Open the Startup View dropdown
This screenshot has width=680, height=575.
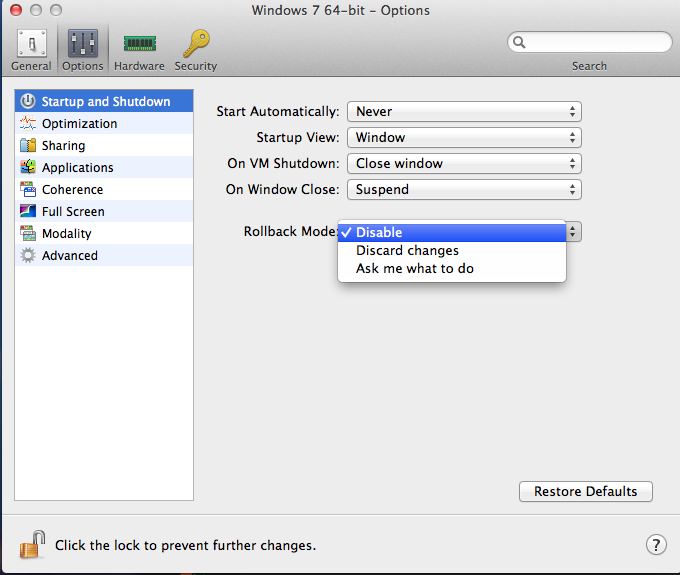coord(464,137)
